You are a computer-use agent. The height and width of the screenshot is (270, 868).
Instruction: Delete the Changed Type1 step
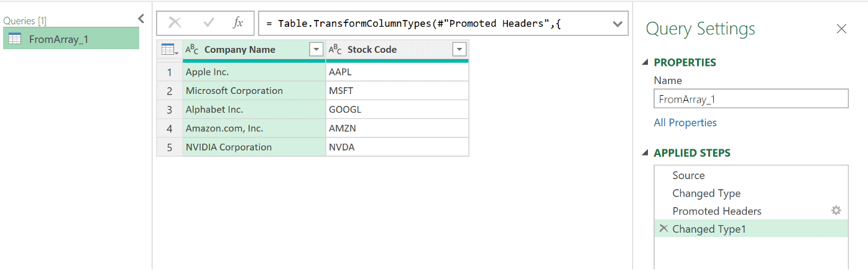[x=663, y=229]
